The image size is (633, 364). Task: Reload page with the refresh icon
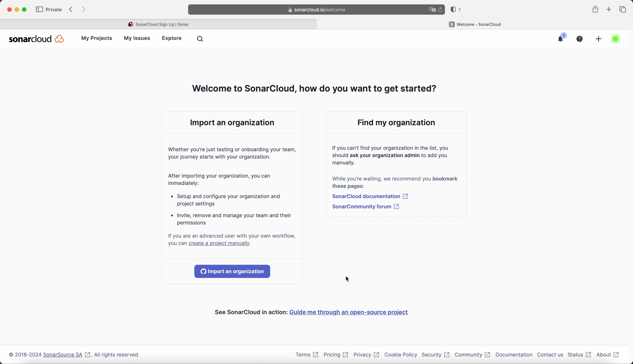pos(440,10)
